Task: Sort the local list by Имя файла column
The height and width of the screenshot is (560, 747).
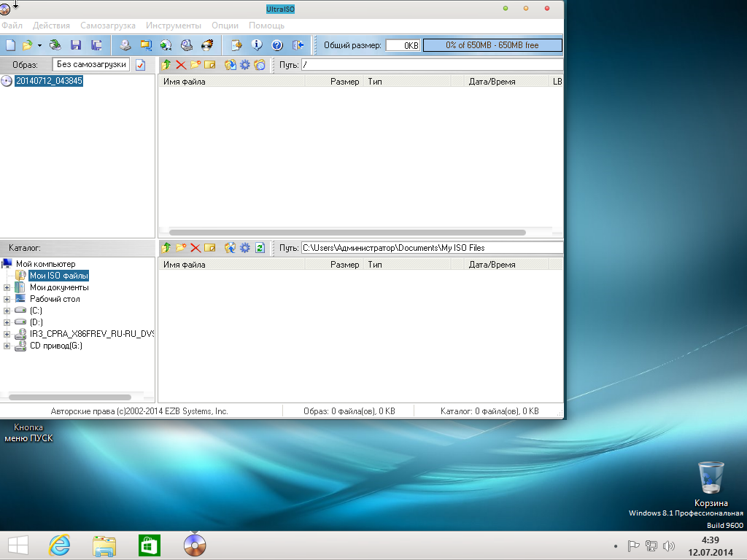Action: pyautogui.click(x=231, y=264)
